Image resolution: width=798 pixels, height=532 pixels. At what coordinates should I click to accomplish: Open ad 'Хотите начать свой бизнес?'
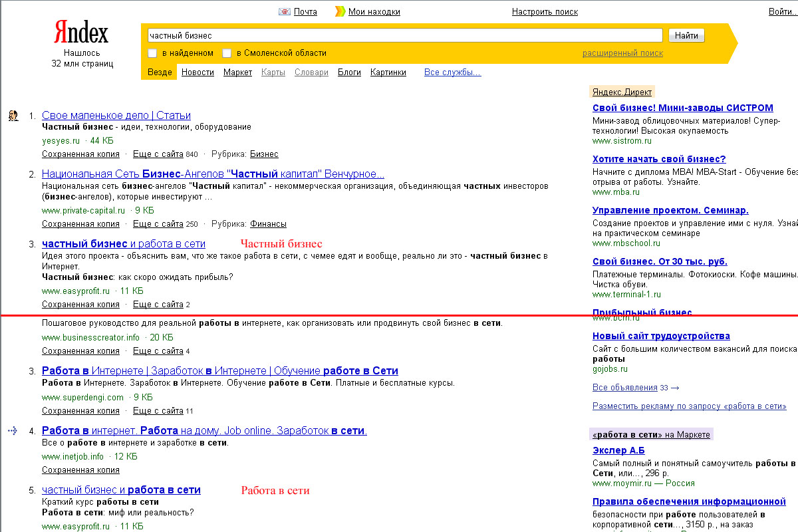click(x=659, y=159)
